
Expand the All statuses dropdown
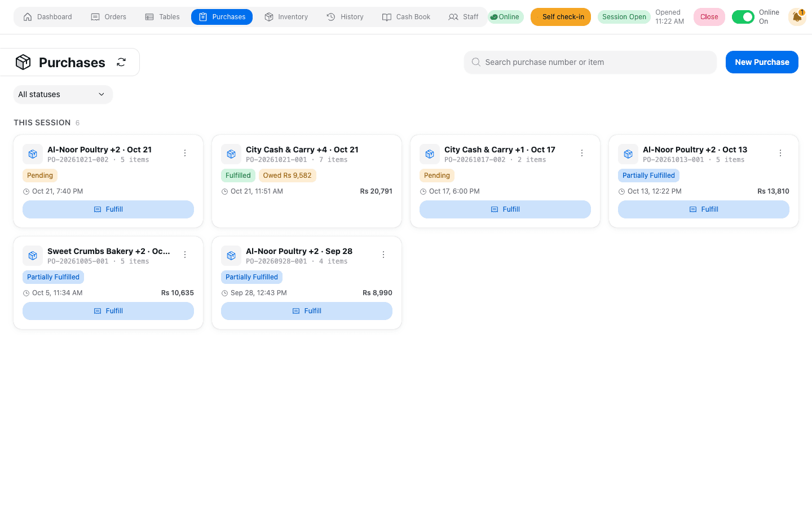click(63, 94)
